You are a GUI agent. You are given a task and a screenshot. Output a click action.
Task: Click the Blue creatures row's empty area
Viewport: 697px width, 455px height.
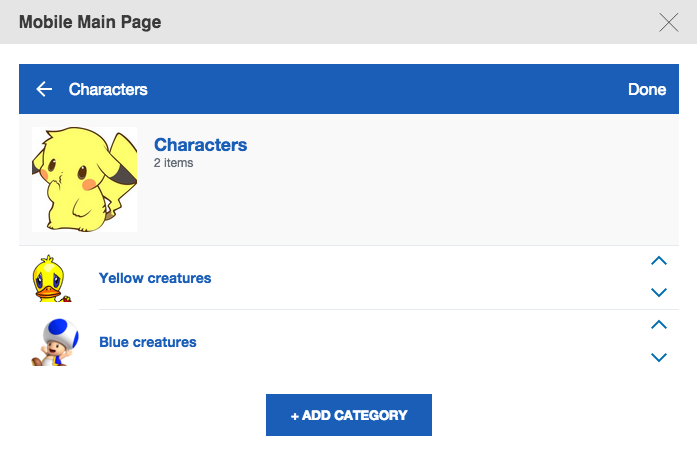pos(420,342)
